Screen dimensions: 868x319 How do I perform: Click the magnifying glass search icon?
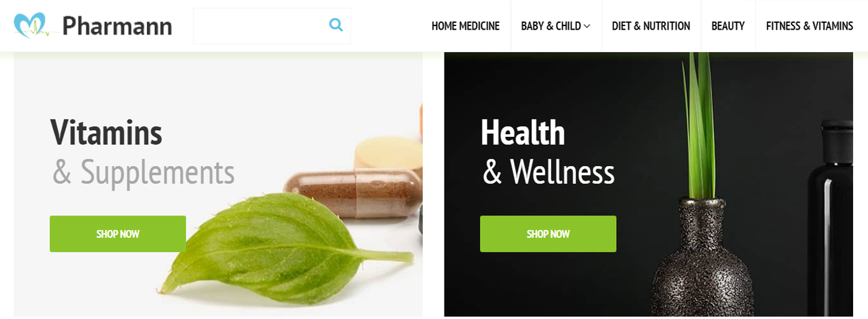[335, 25]
